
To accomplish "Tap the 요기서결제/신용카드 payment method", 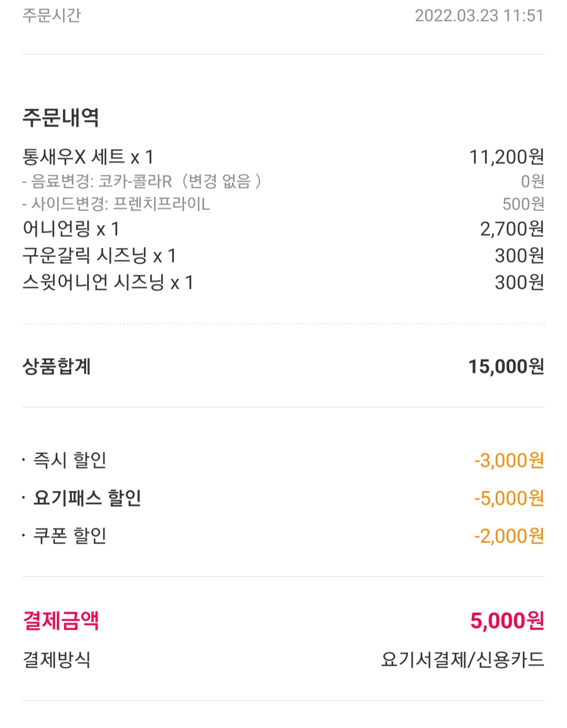I will coord(463,660).
